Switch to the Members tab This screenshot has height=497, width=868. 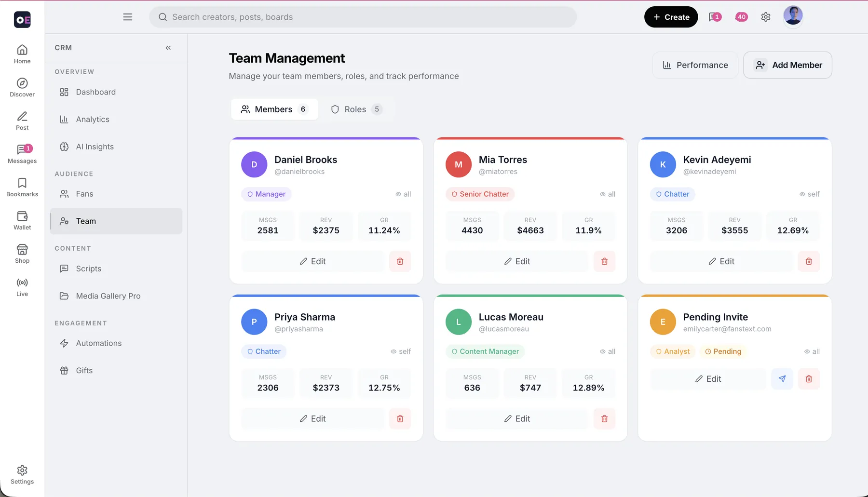[274, 109]
